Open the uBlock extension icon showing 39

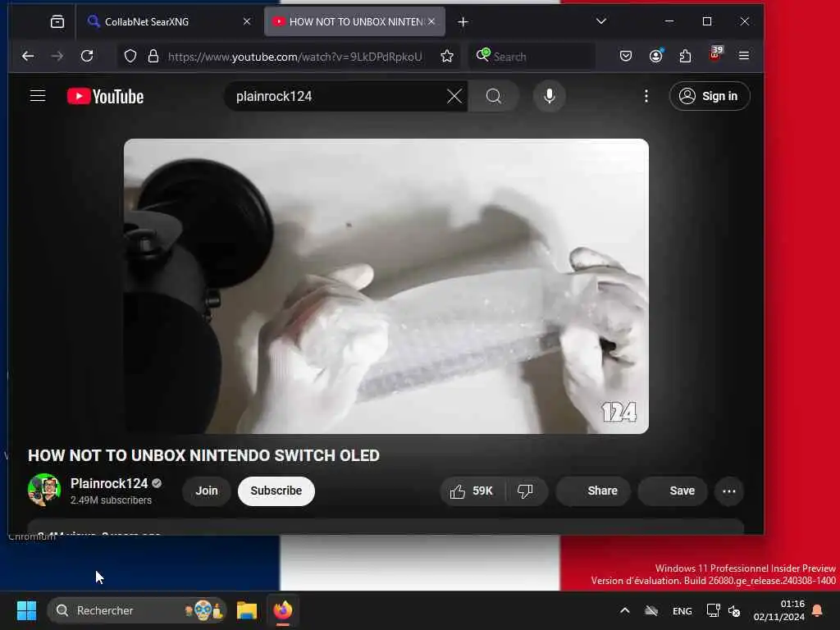click(715, 55)
